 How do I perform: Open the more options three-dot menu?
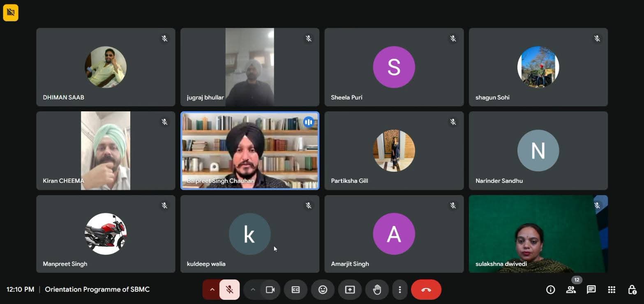(399, 290)
